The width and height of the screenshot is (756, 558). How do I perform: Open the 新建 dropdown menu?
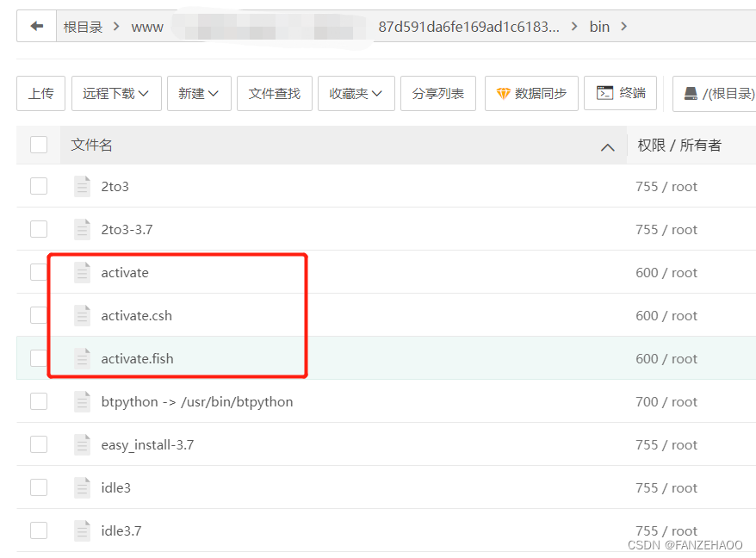tap(199, 94)
